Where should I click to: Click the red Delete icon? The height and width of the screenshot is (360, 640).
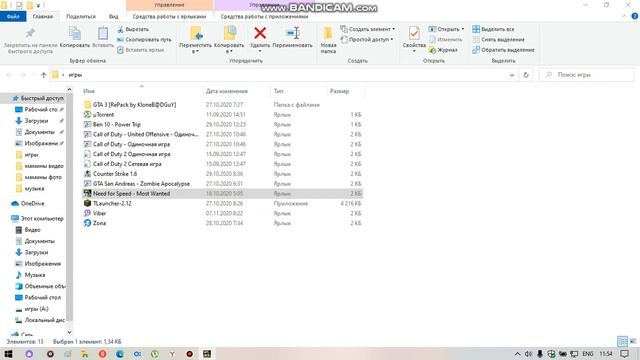[x=260, y=33]
